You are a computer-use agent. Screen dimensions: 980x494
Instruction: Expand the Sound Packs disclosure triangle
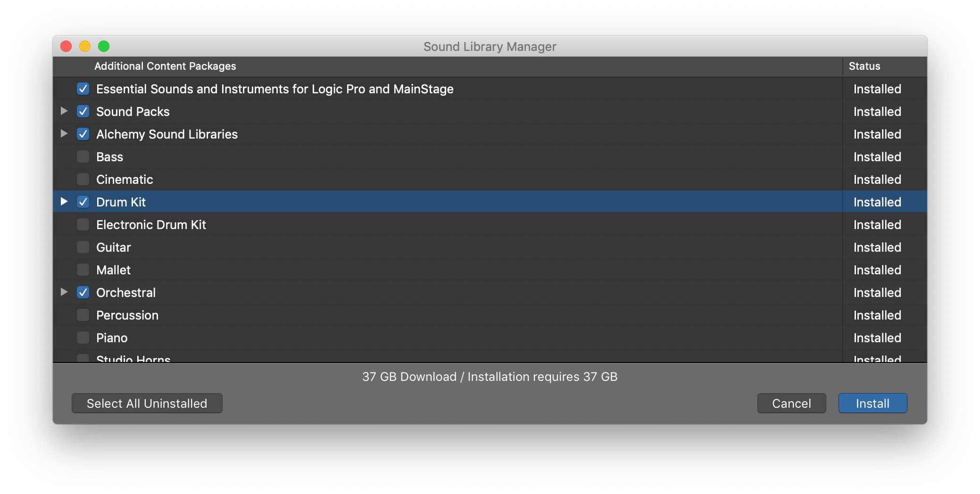click(x=64, y=111)
